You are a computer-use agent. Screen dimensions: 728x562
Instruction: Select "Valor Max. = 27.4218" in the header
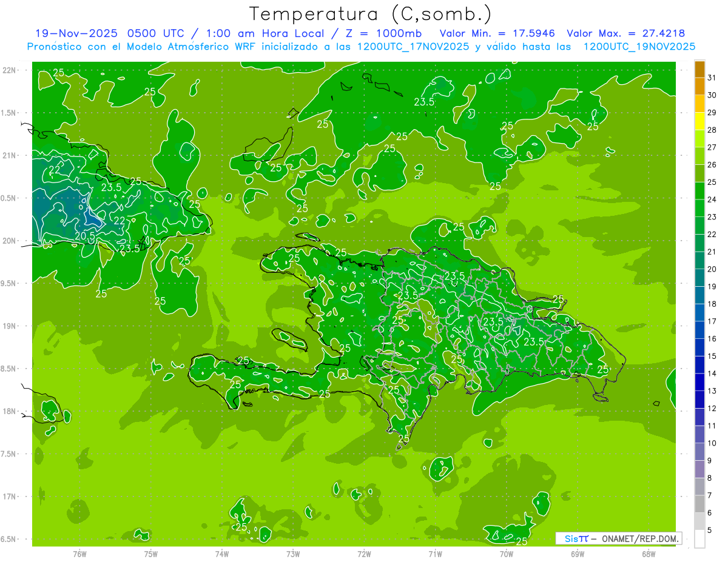tap(626, 33)
